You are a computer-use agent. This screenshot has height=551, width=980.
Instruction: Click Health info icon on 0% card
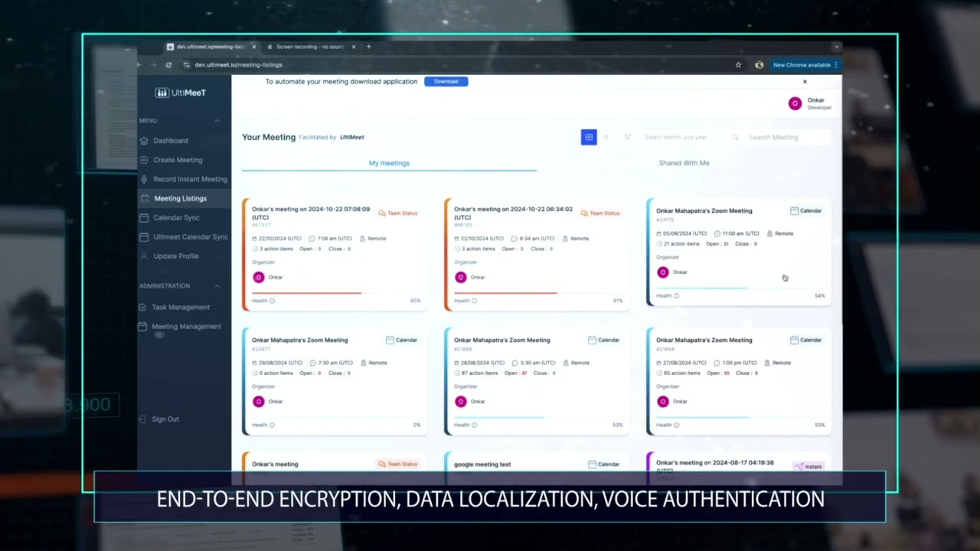click(272, 425)
